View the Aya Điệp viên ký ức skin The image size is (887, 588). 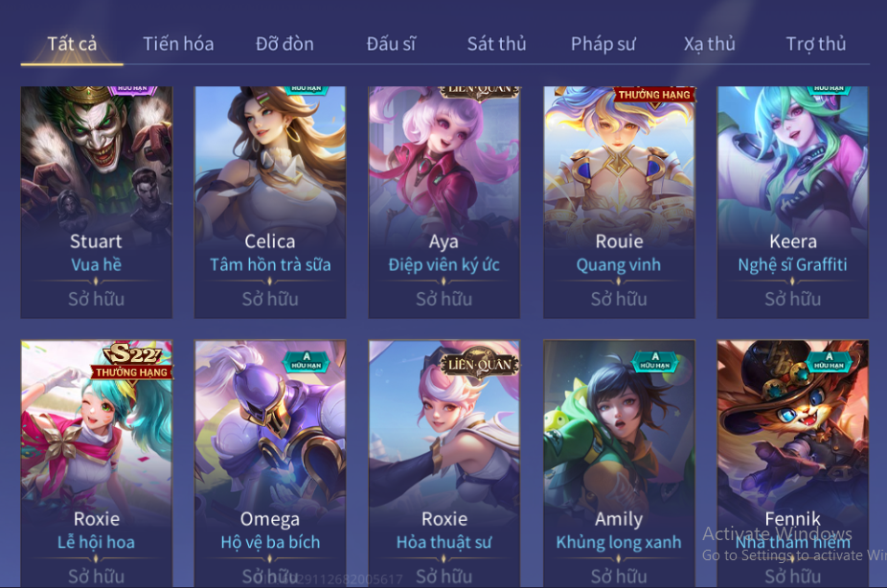(444, 202)
